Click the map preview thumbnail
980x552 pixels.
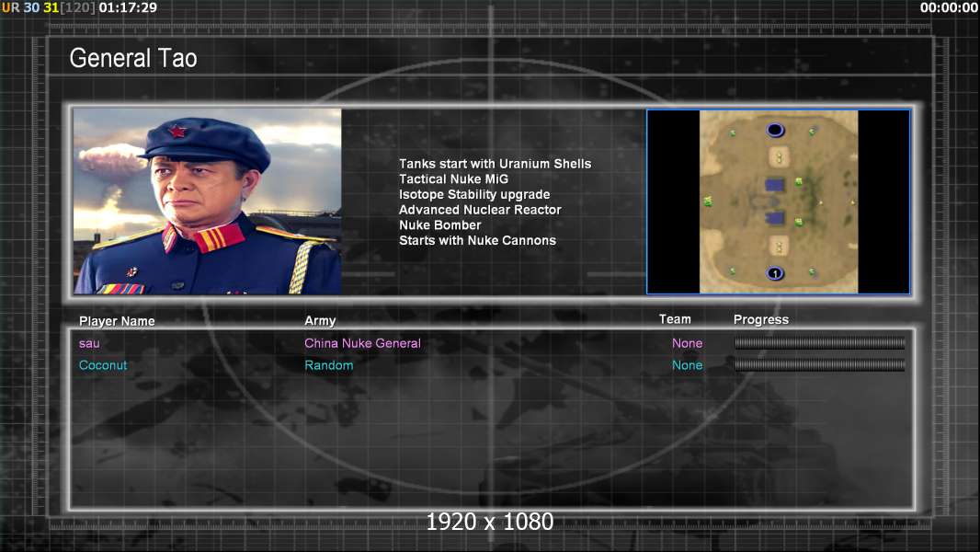coord(778,201)
